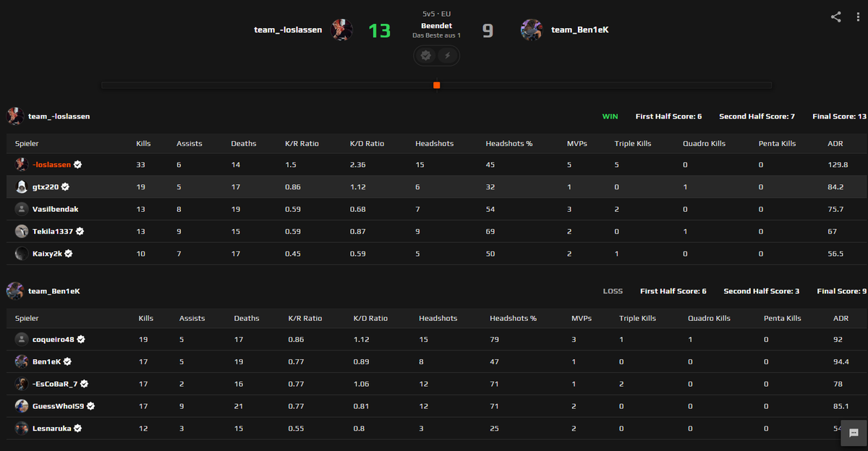Click verified badge next to Tekila1337
This screenshot has height=451, width=868.
[x=80, y=231]
